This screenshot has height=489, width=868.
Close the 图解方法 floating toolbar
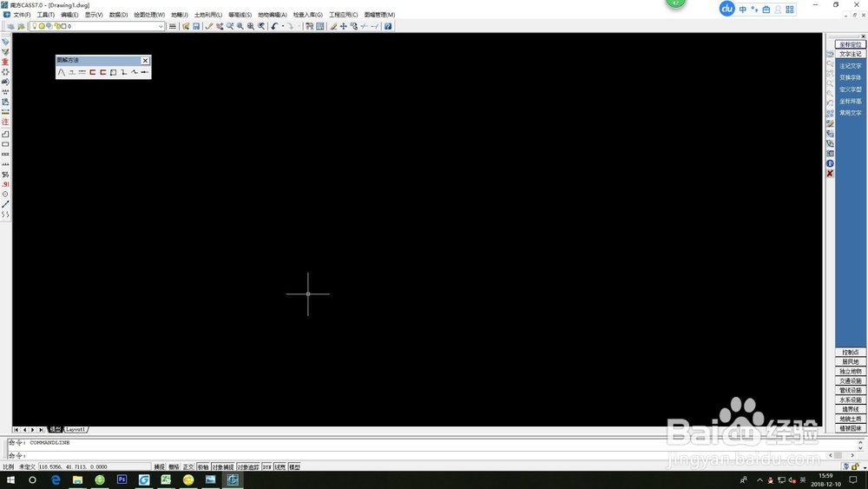click(x=145, y=60)
